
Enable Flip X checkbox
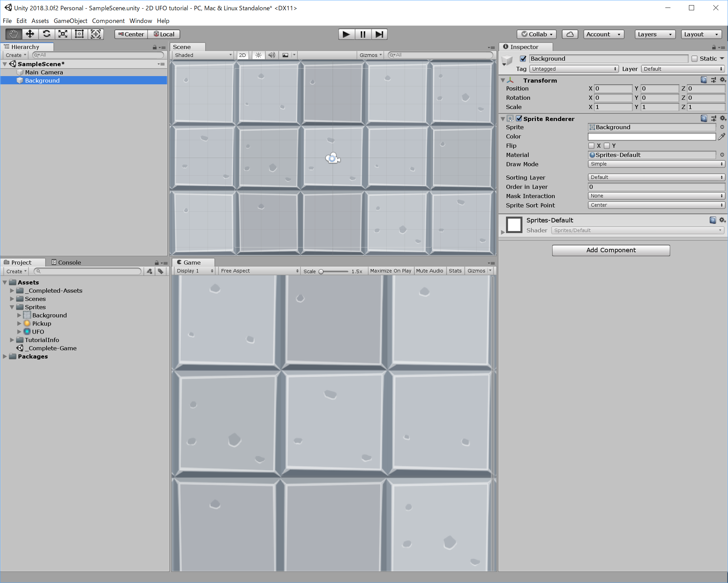coord(591,146)
